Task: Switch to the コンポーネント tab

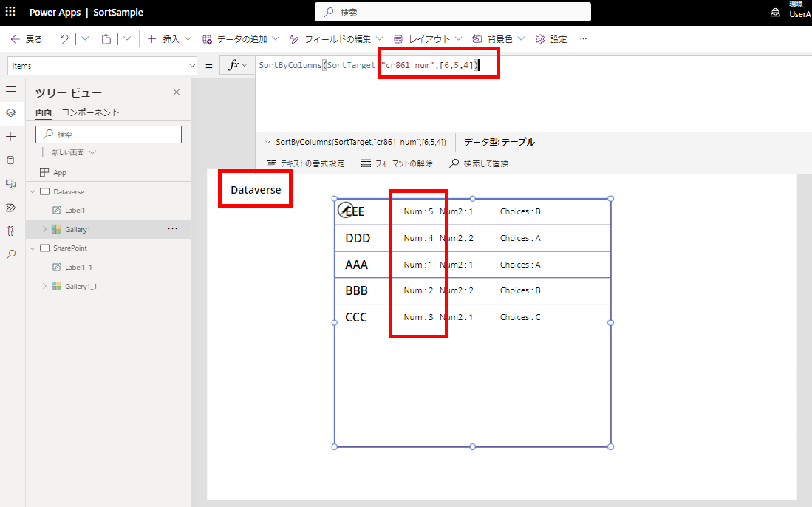Action: [x=90, y=112]
